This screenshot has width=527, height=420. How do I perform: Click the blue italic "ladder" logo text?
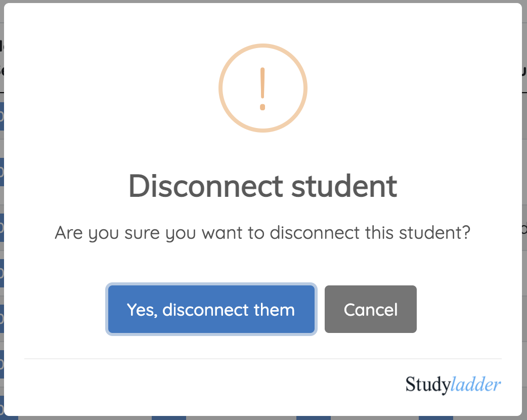(475, 385)
